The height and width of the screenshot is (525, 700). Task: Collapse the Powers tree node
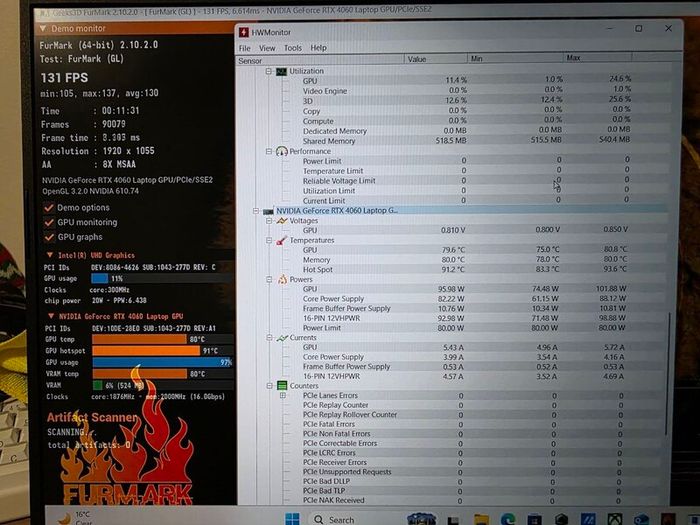click(x=269, y=280)
